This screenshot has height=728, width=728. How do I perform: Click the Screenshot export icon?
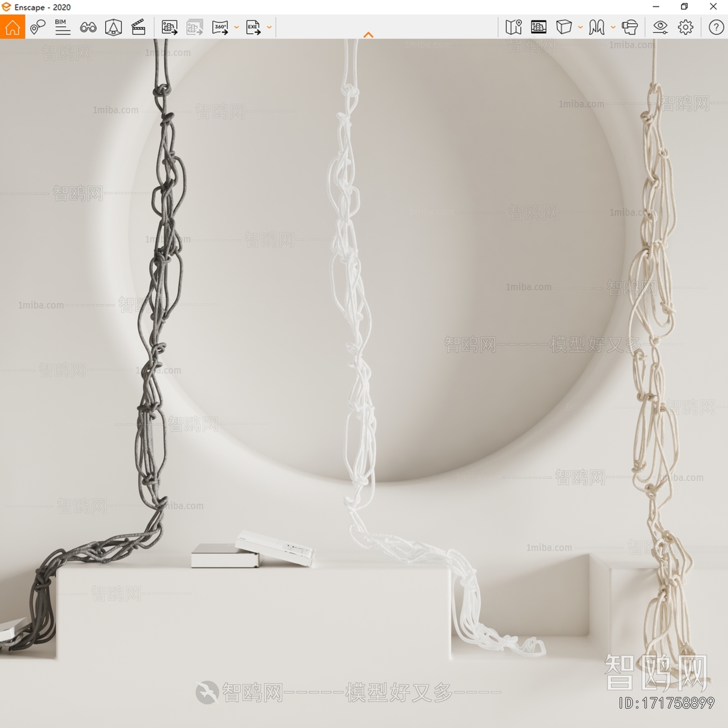click(x=169, y=27)
